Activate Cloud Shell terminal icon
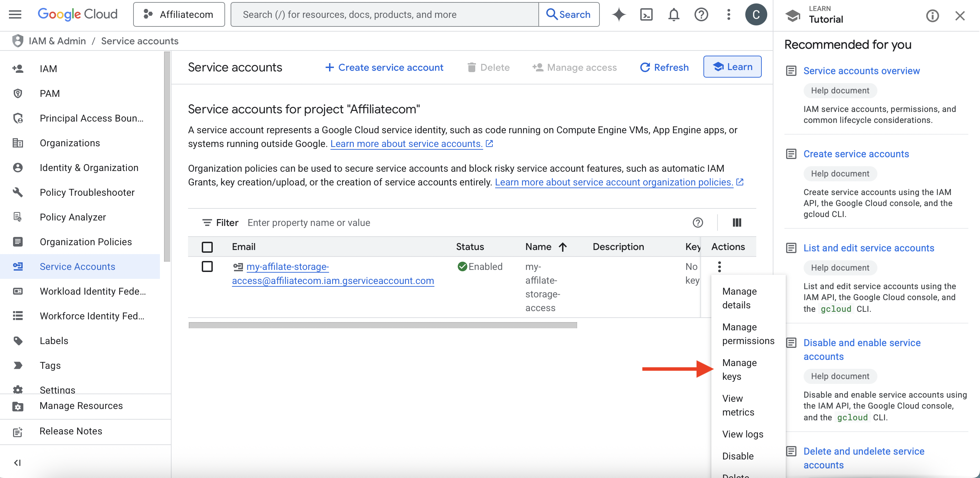The width and height of the screenshot is (980, 478). tap(646, 14)
